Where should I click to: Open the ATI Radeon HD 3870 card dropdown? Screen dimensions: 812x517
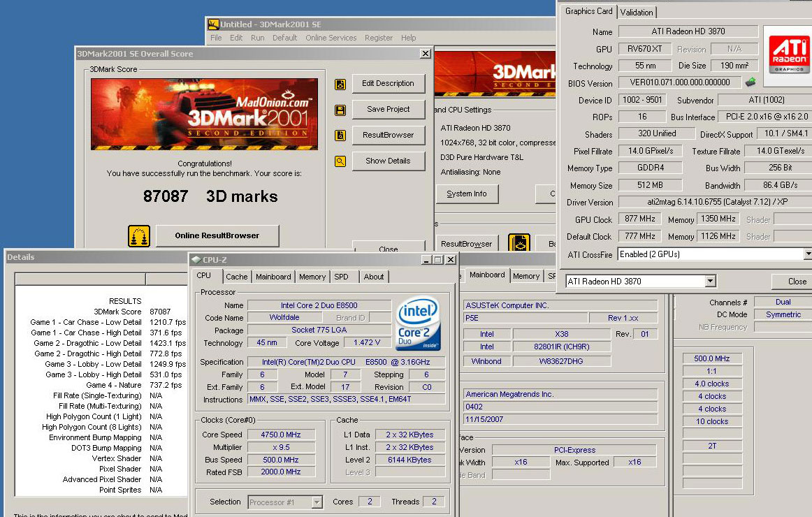711,281
